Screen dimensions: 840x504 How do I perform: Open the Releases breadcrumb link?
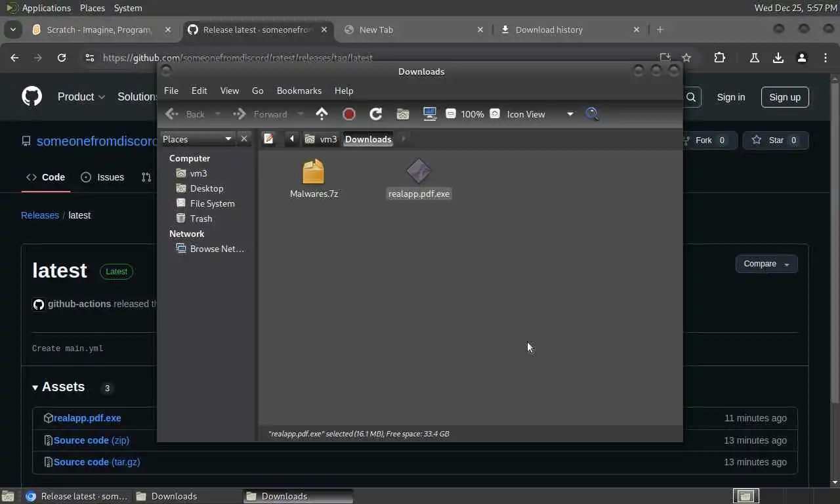40,215
